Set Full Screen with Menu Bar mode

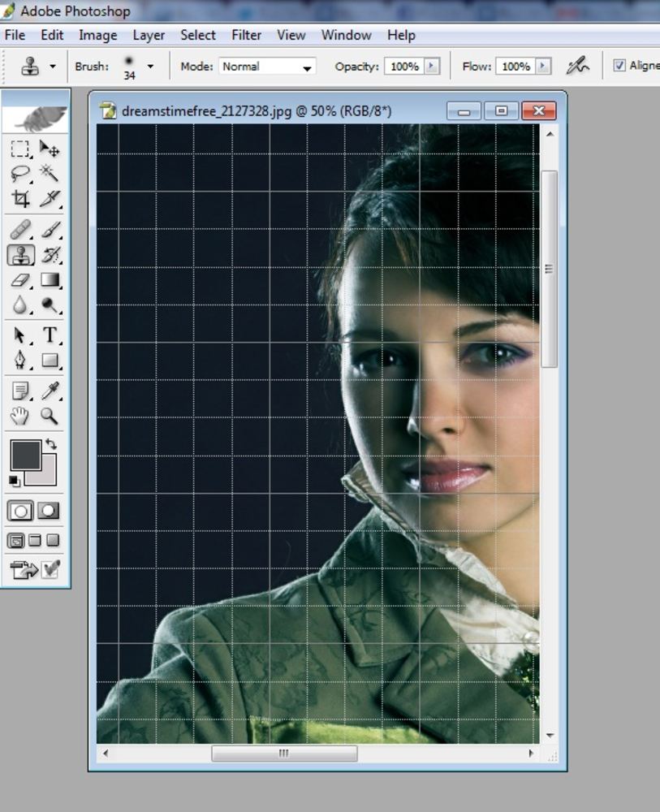pos(35,541)
